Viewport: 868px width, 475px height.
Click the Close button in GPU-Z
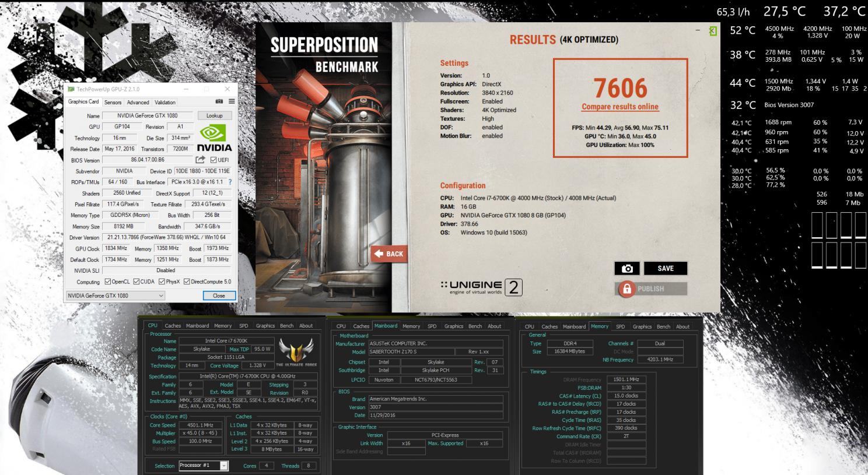tap(219, 295)
